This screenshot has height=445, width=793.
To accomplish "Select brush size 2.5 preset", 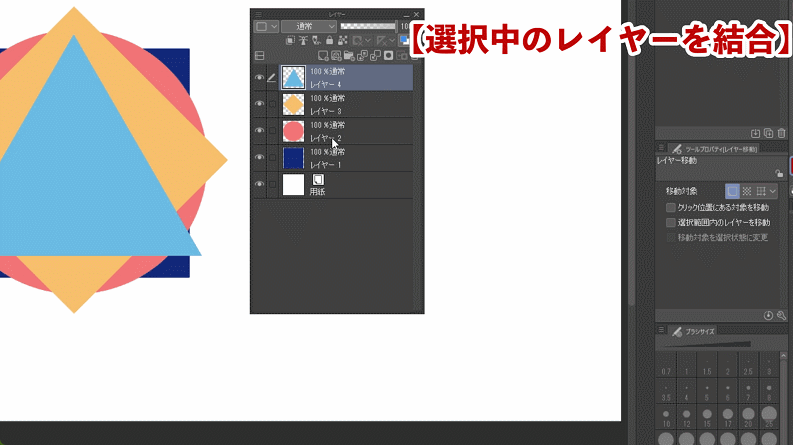I will 748,366.
